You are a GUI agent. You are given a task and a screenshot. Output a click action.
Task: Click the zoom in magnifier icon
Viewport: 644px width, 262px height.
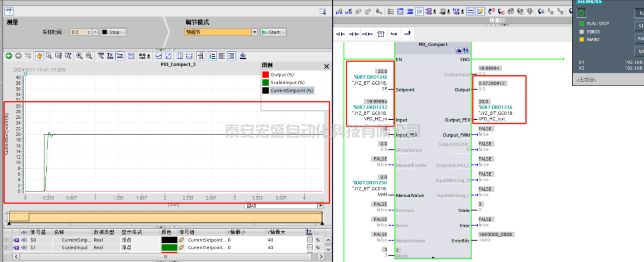pyautogui.click(x=80, y=56)
